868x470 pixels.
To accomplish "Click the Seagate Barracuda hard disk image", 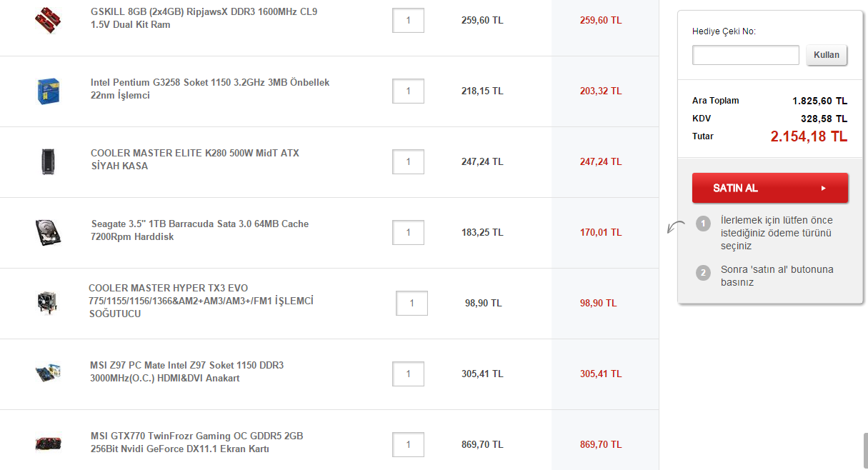I will [48, 232].
